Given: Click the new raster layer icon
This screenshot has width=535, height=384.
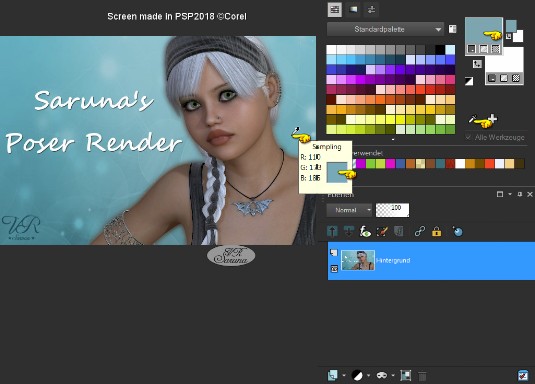Looking at the screenshot, I should tap(332, 375).
